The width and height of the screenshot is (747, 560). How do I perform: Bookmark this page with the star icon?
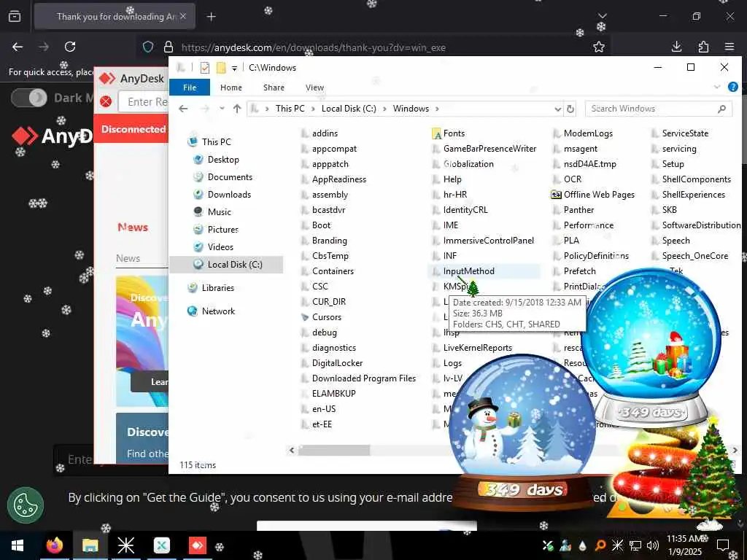click(x=599, y=47)
